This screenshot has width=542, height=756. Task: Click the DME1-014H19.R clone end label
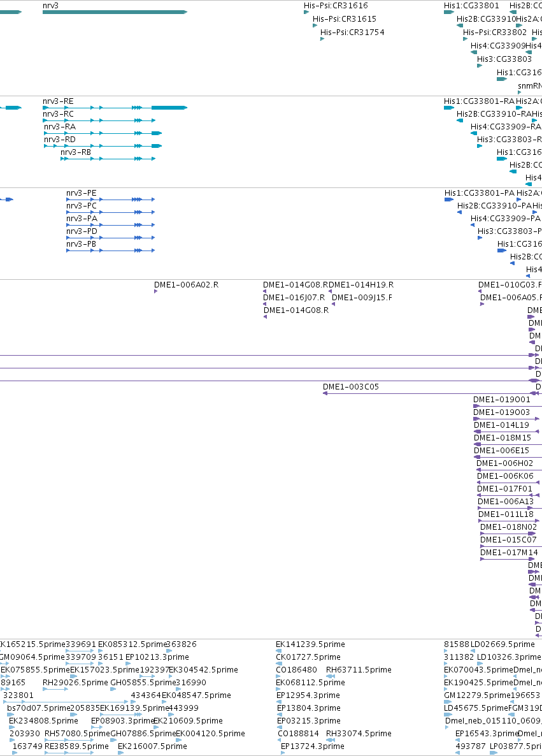pos(361,285)
